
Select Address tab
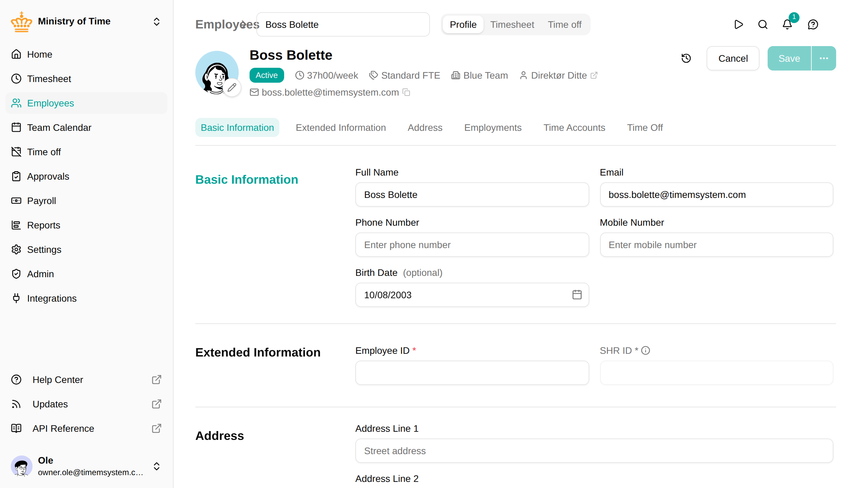point(425,127)
